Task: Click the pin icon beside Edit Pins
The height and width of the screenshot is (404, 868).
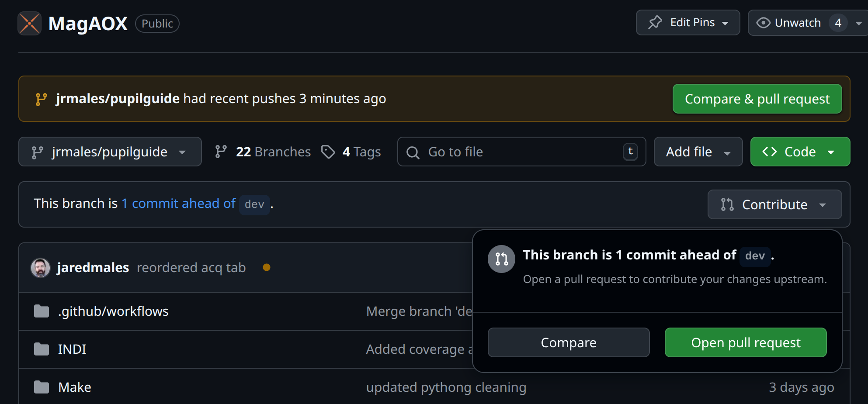Action: [x=655, y=22]
